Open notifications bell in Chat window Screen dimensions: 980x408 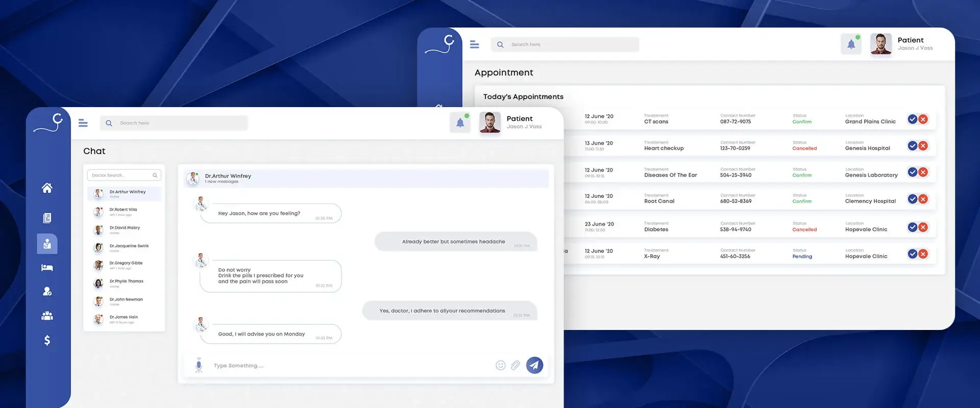coord(460,123)
